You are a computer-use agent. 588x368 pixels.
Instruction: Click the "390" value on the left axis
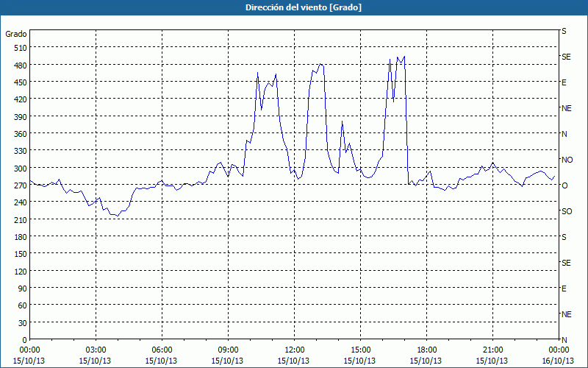pyautogui.click(x=21, y=117)
